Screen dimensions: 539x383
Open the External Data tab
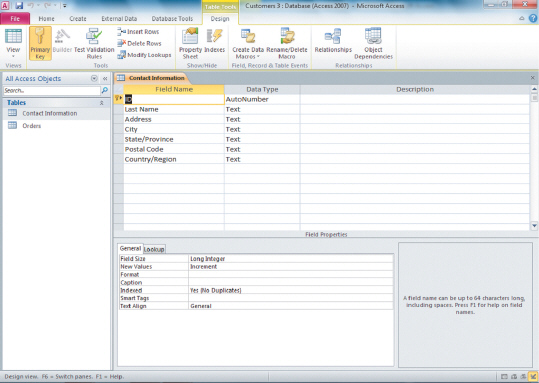pos(119,19)
